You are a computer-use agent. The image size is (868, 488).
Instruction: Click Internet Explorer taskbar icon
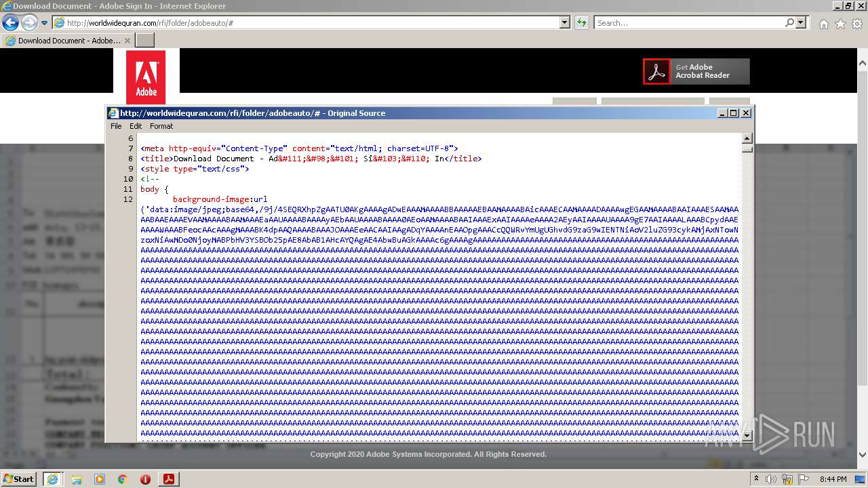(53, 479)
